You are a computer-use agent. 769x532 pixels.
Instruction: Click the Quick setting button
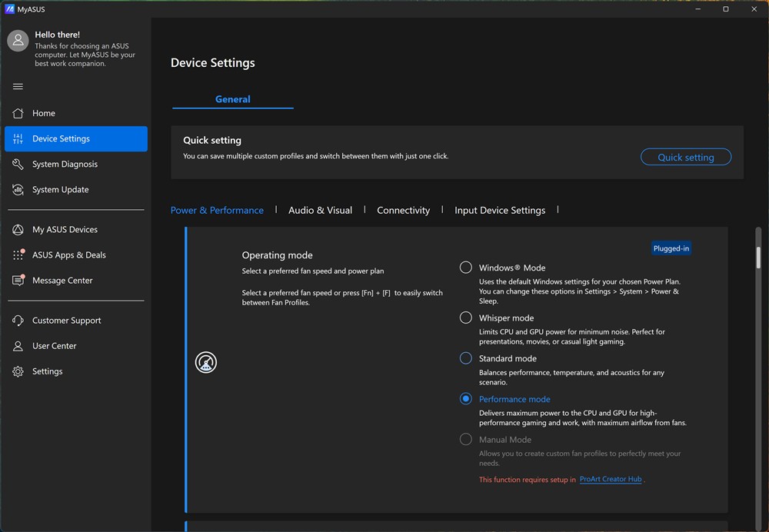coord(685,157)
